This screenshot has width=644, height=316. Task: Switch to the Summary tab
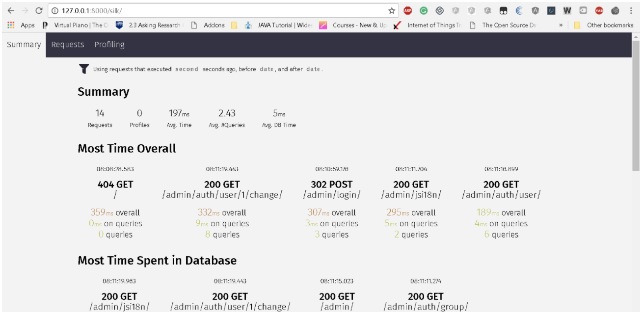[x=24, y=45]
